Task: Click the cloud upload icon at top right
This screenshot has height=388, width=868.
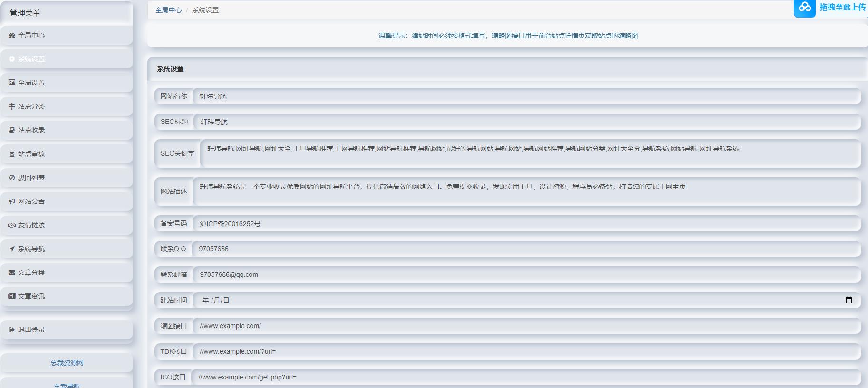Action: coord(804,8)
